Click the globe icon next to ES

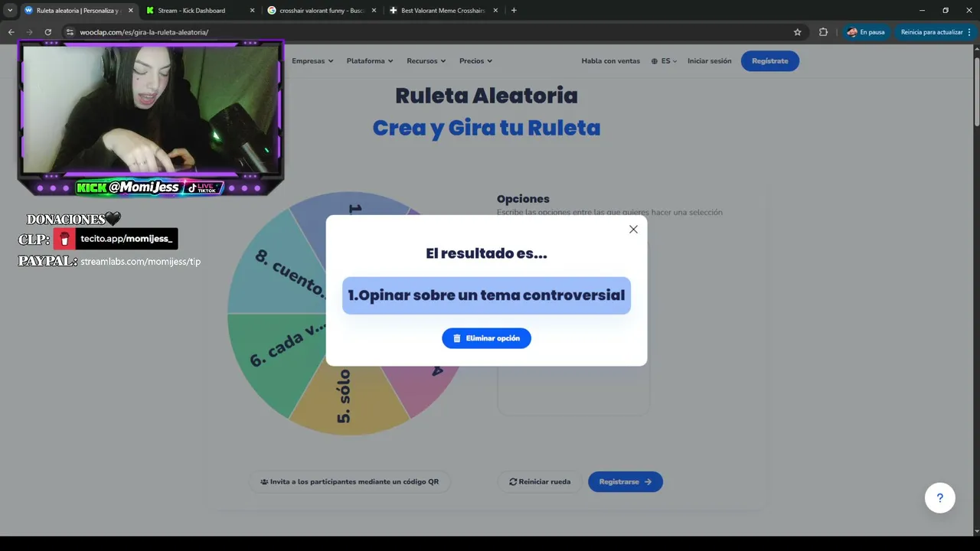click(x=655, y=61)
